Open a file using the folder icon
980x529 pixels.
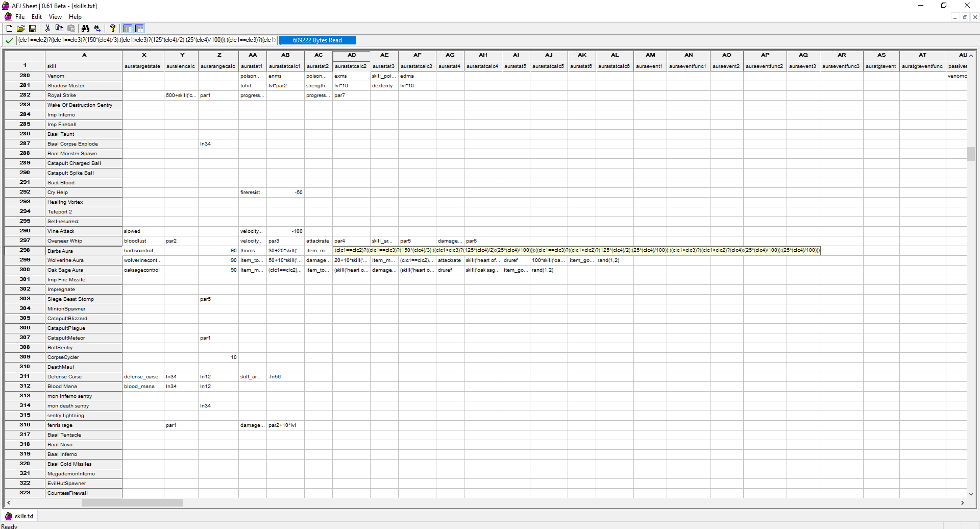tap(21, 29)
